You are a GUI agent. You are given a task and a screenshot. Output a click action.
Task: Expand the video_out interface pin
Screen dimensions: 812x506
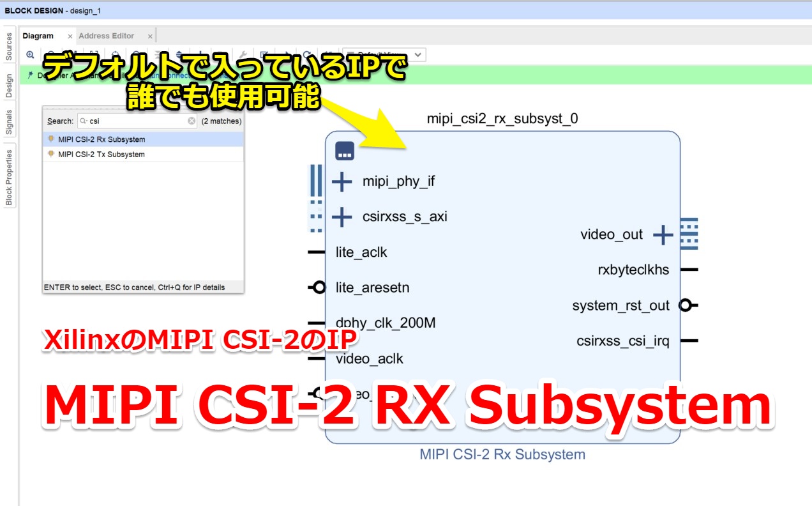[x=662, y=234]
